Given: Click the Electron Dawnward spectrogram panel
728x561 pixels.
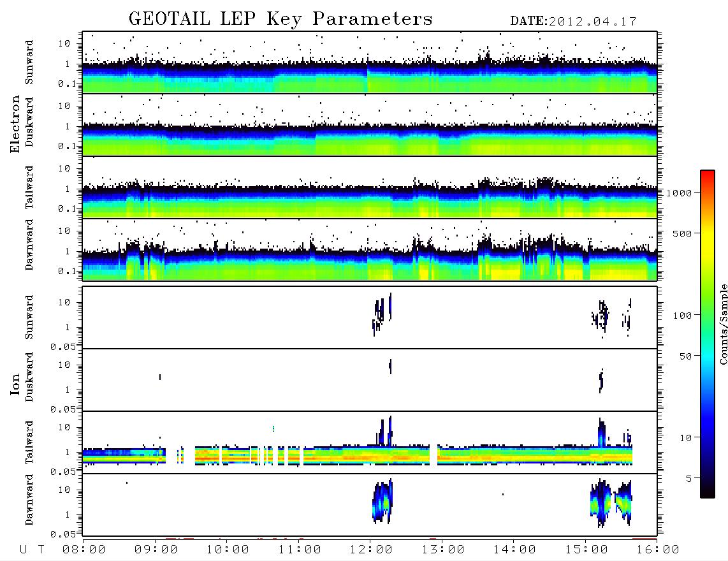Looking at the screenshot, I should 370,249.
